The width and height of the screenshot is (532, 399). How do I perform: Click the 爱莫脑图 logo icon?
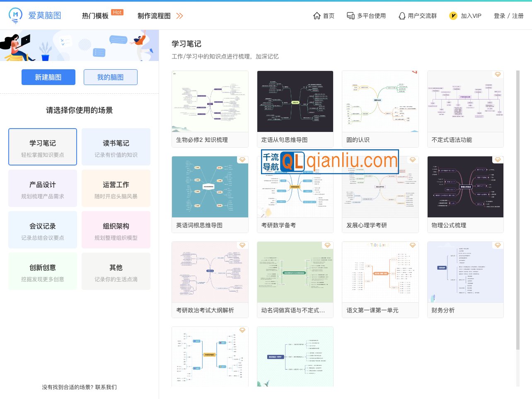point(15,15)
